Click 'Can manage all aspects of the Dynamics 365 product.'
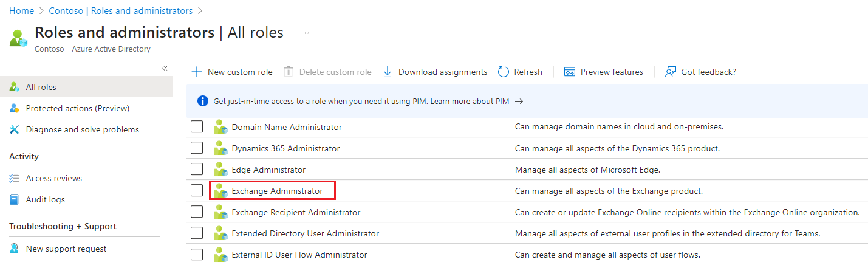 pos(617,148)
